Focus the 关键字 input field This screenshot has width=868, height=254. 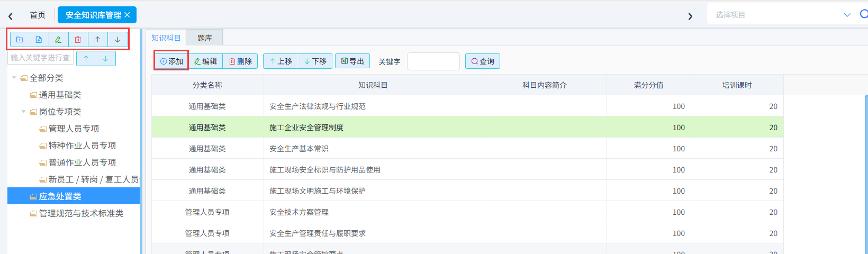pos(433,61)
